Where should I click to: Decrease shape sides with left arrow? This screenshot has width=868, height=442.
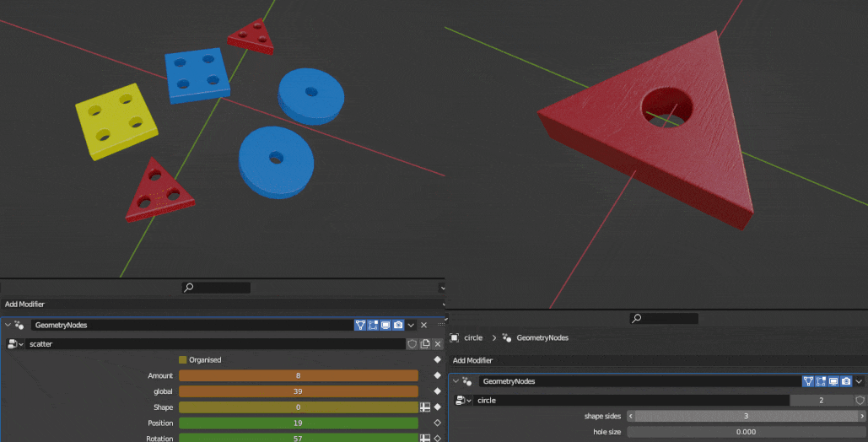tap(631, 416)
